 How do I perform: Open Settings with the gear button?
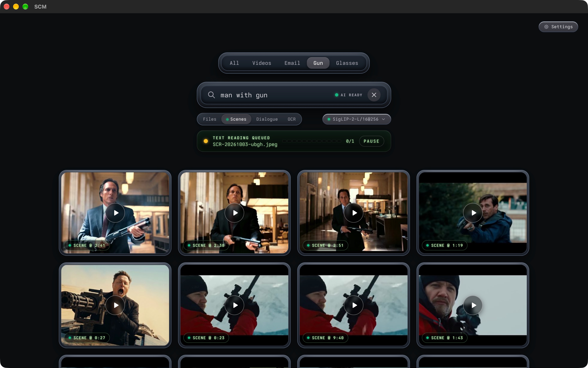point(558,27)
